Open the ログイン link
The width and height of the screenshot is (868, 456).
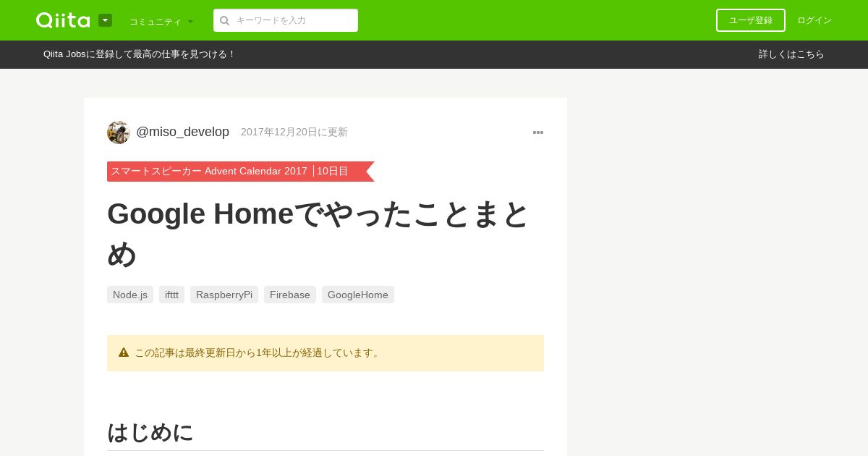point(814,20)
